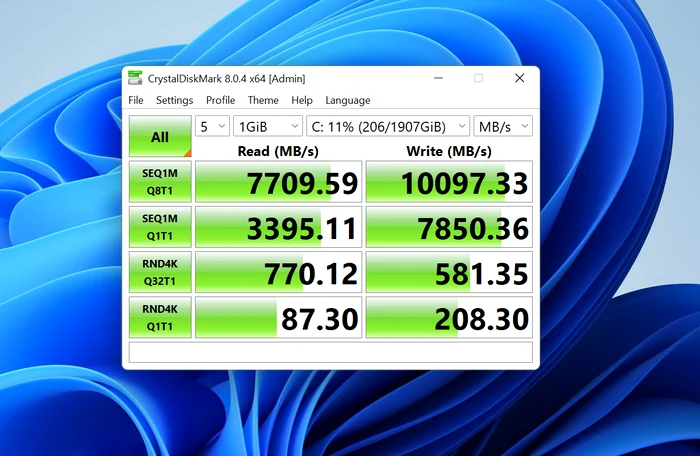This screenshot has height=456, width=700.
Task: Open the C: drive selection dropdown
Action: (x=388, y=126)
